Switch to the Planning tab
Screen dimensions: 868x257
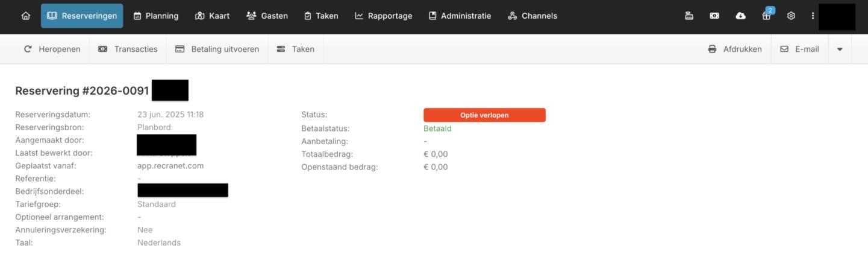point(156,16)
